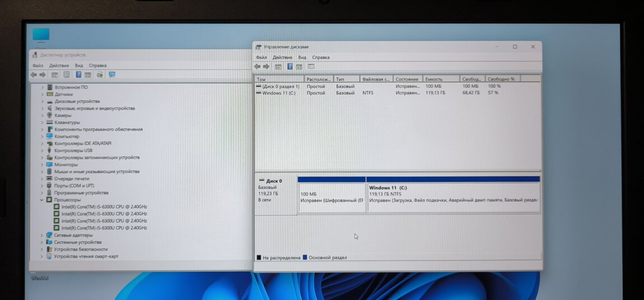This screenshot has height=300, width=644.
Task: Click the Help icon in Device Manager toolbar
Action: [x=78, y=75]
